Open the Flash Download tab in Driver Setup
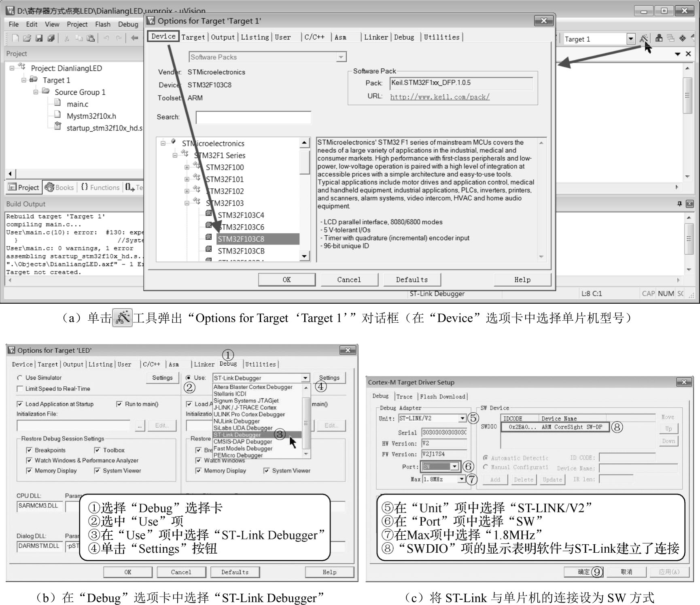Image resolution: width=700 pixels, height=605 pixels. tap(443, 397)
